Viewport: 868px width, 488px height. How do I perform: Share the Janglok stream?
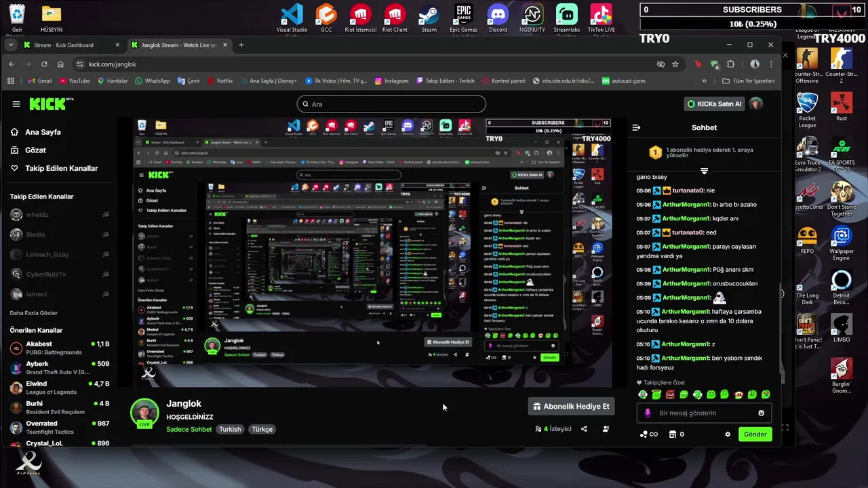tap(584, 429)
